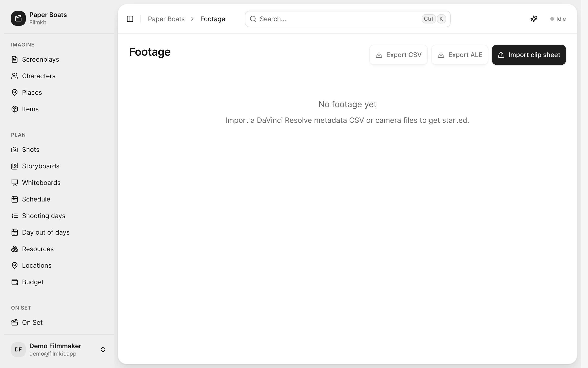Open the Locations label in sidebar
Viewport: 588px width, 368px height.
click(x=37, y=265)
